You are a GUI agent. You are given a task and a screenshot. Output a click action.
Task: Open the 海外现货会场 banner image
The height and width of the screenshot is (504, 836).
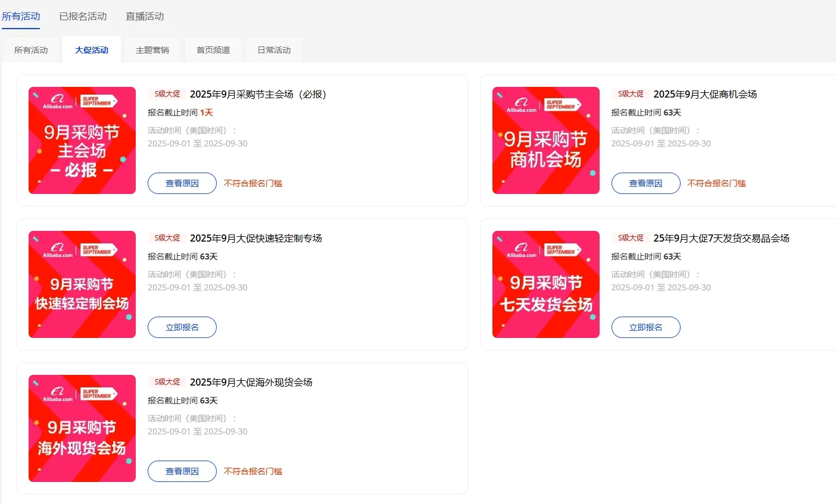coord(82,428)
